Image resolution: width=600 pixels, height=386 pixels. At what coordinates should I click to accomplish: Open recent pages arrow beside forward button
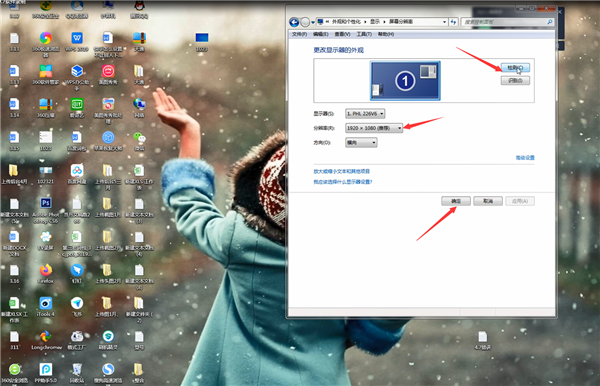[313, 22]
